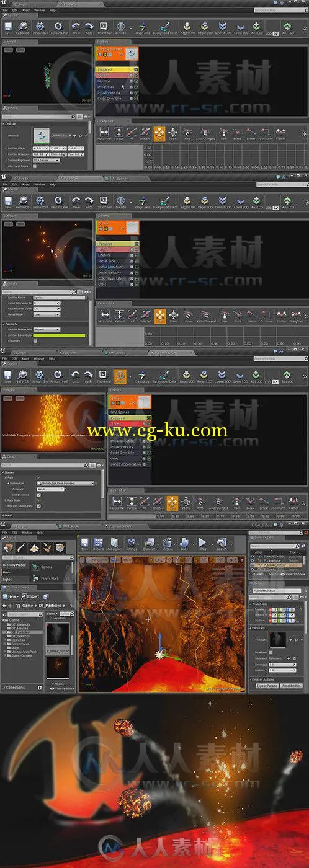The image size is (309, 868).
Task: Open Content in the level editor toolbar
Action: point(99,542)
